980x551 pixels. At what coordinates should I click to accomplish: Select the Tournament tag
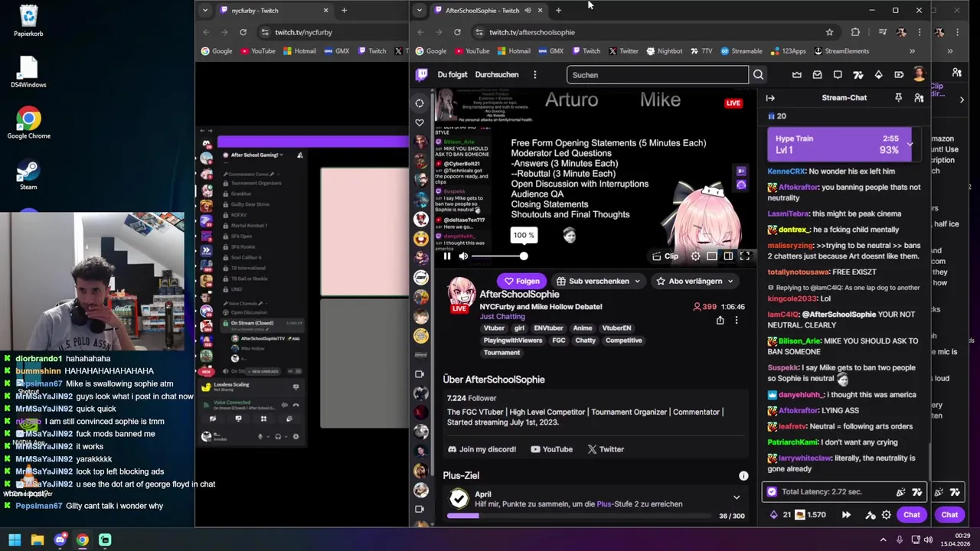[x=501, y=353]
